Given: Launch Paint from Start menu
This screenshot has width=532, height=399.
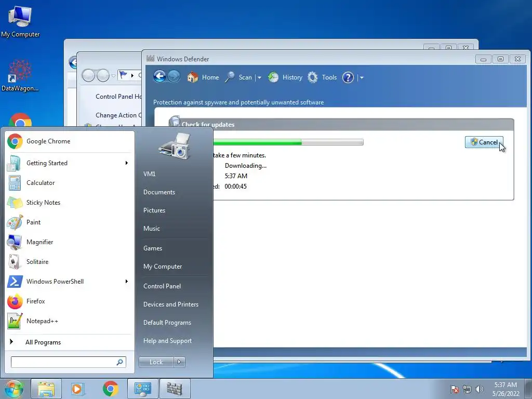Looking at the screenshot, I should click(68, 222).
